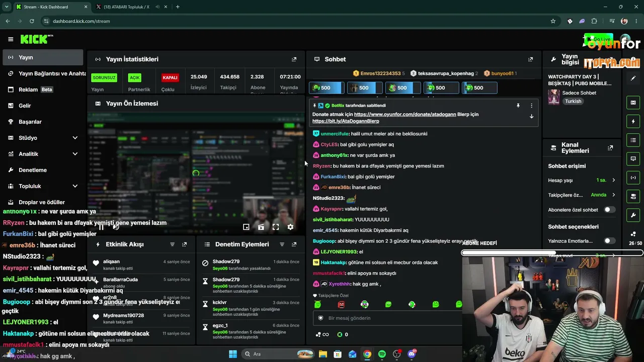Screen dimensions: 644x362
Task: Open the hamburger menu beside the Kick logo
Action: pos(11,39)
